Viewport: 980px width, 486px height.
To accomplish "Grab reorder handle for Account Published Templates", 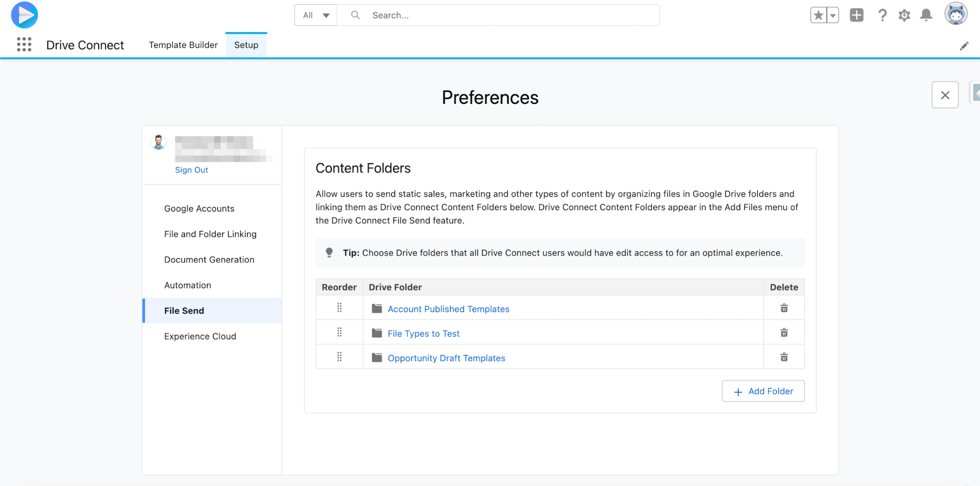I will point(339,307).
